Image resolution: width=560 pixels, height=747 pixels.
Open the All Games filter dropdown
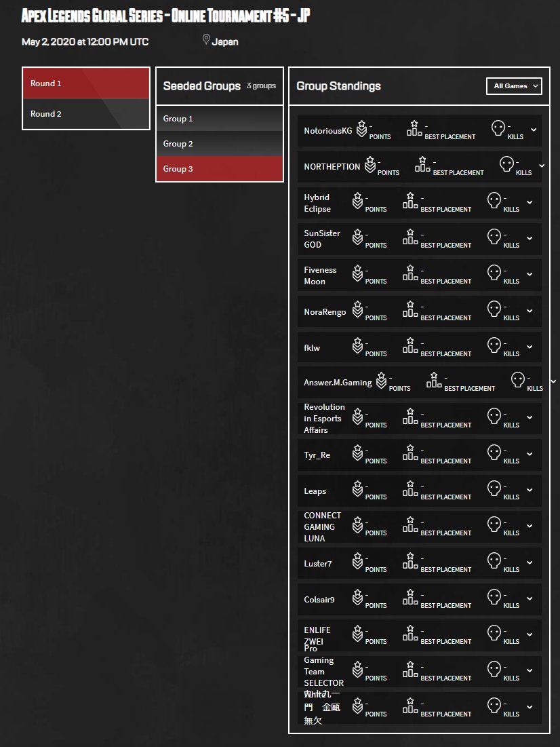[515, 86]
